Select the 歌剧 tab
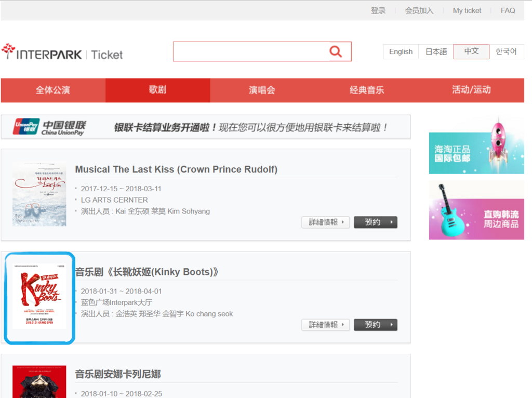This screenshot has width=532, height=398. 158,90
